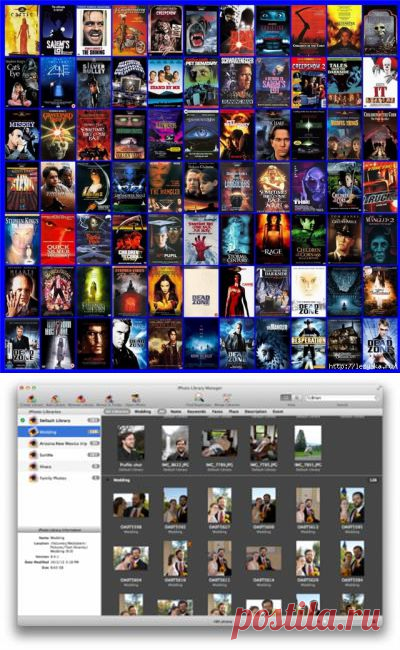This screenshot has height=650, width=400.
Task: Filter search by Place
Action: 233,412
